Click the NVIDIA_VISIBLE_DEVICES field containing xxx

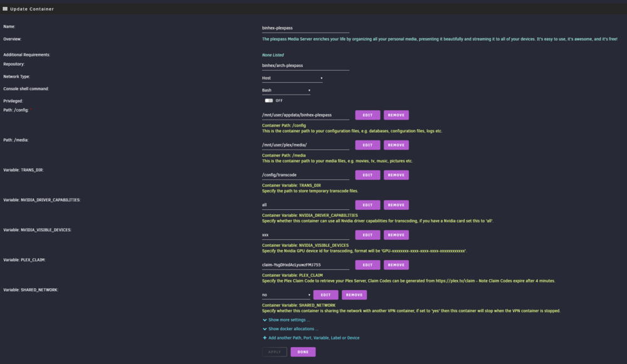tap(305, 235)
